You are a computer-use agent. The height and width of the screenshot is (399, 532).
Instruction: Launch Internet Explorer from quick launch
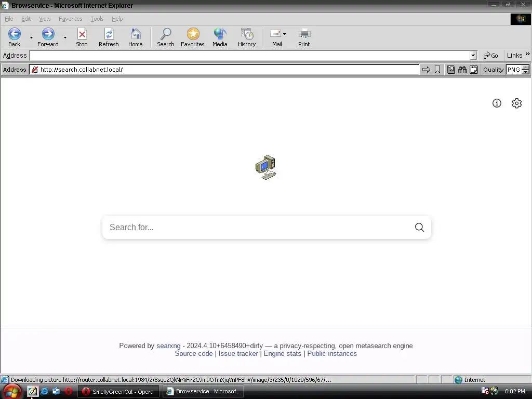click(x=45, y=391)
